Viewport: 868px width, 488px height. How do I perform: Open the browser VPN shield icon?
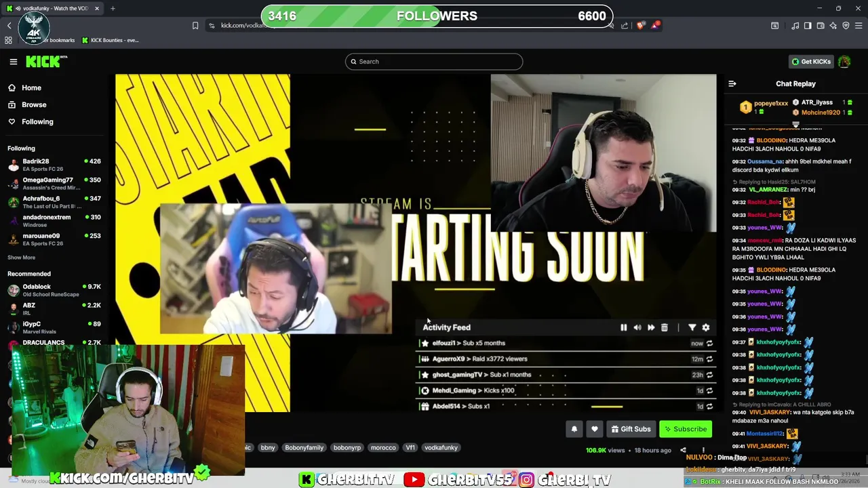pyautogui.click(x=846, y=26)
